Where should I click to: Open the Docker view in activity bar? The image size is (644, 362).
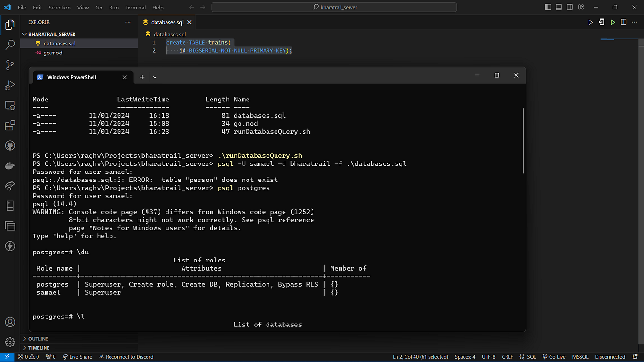pos(9,166)
